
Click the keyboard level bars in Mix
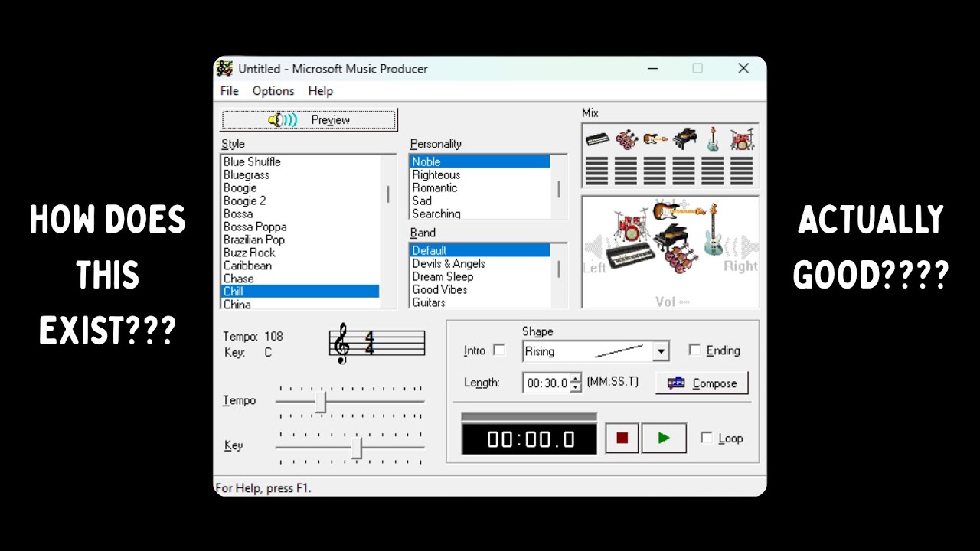(x=596, y=170)
